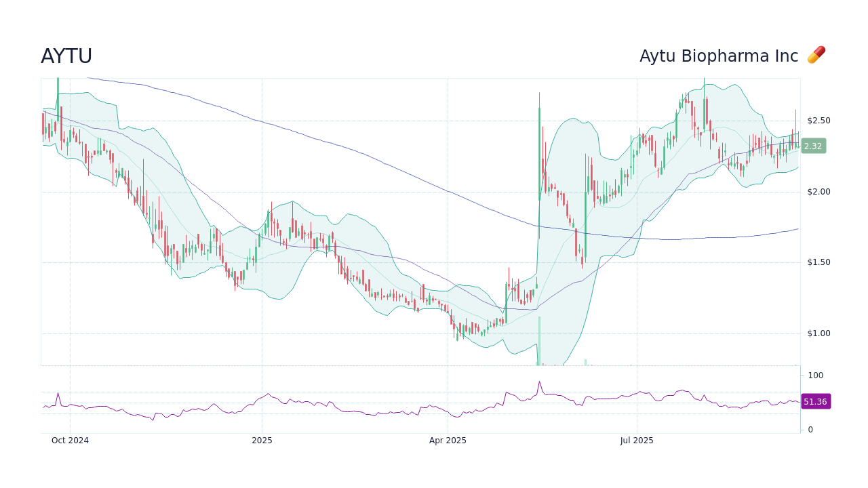The height and width of the screenshot is (488, 868).
Task: Click the Jul 2025 axis label
Action: coord(637,441)
